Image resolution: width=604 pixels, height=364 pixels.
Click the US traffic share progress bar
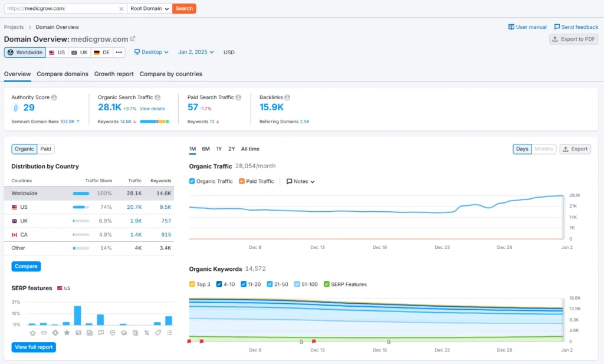[81, 207]
